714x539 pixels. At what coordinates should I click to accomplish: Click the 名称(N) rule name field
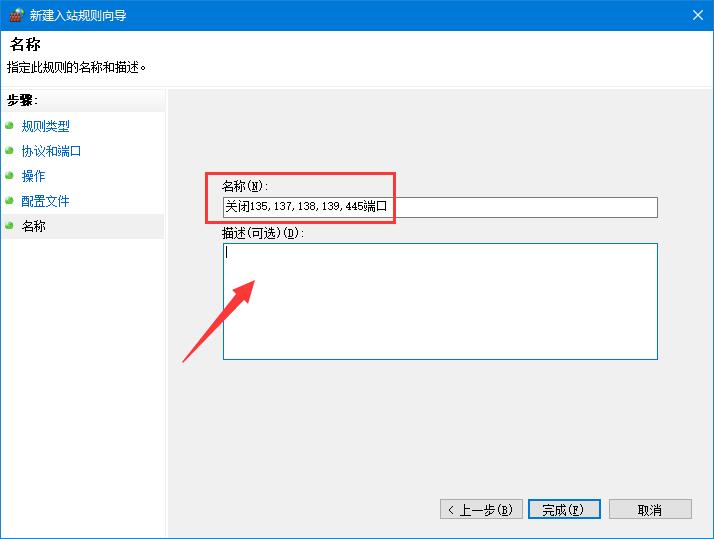[x=440, y=207]
